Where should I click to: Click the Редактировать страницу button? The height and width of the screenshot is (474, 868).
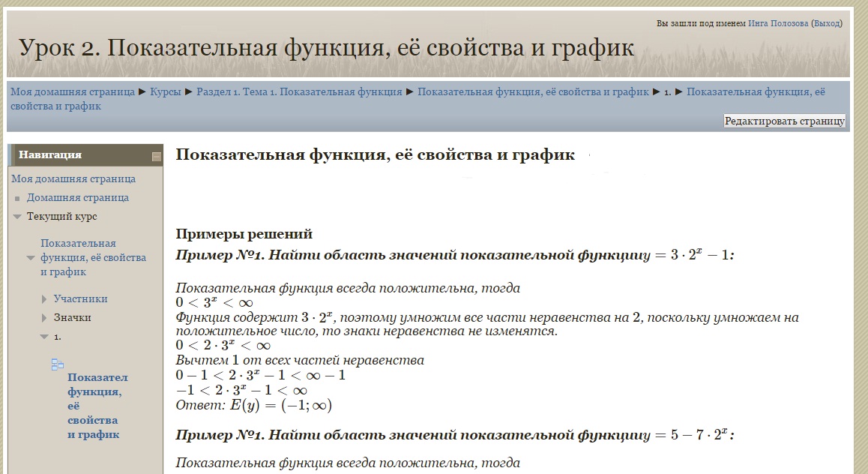tap(784, 121)
